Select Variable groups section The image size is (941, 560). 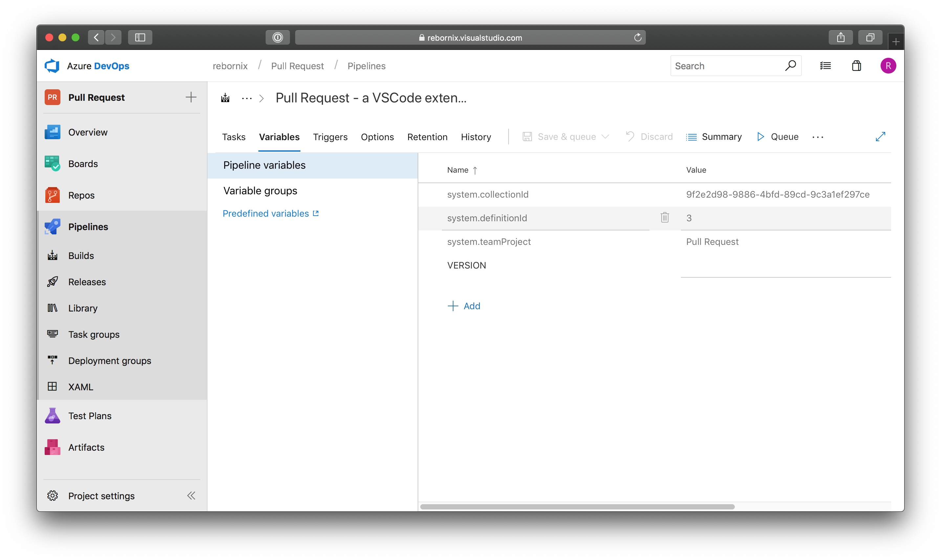313,191
